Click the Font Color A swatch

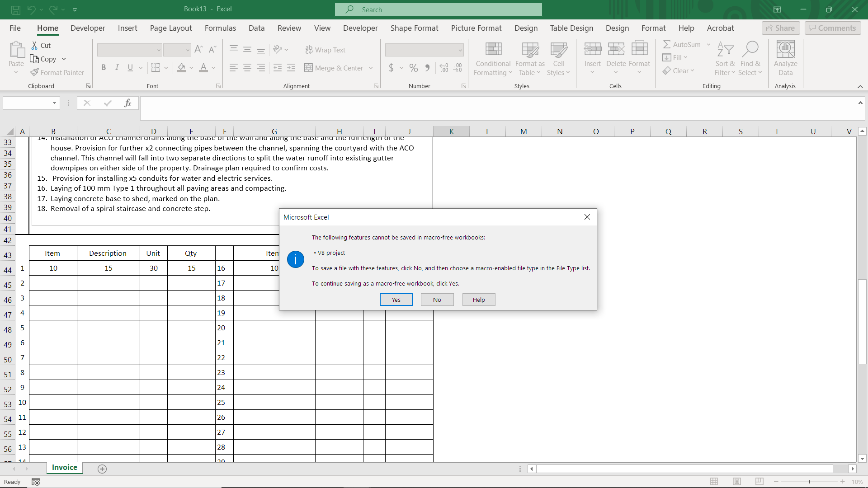tap(203, 68)
